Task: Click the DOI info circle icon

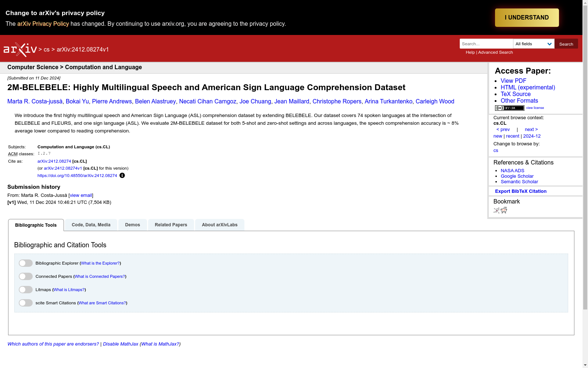Action: click(x=122, y=176)
